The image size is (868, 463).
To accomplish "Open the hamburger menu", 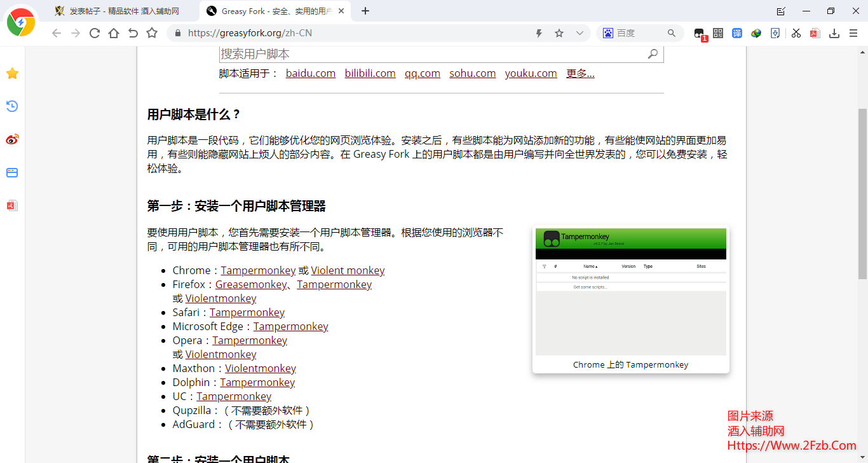I will click(x=853, y=32).
